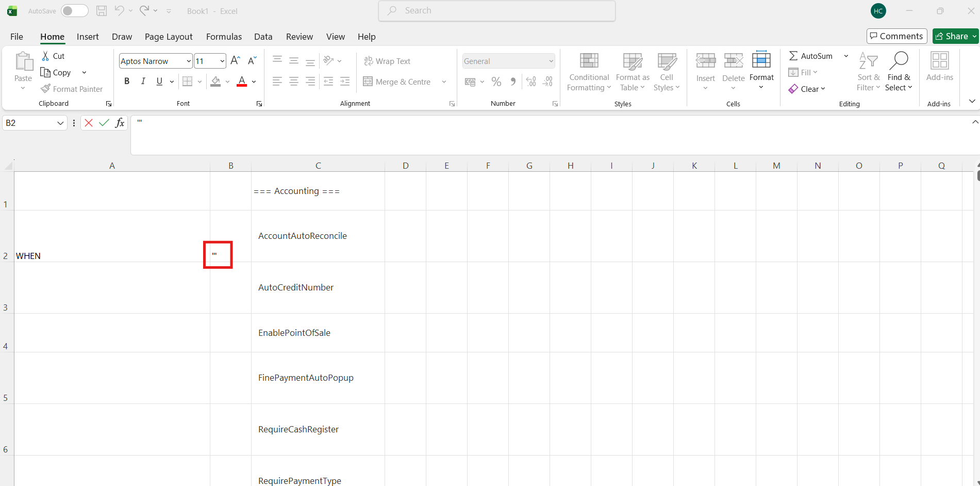Image resolution: width=980 pixels, height=486 pixels.
Task: Open the Page Layout tab
Action: click(169, 37)
